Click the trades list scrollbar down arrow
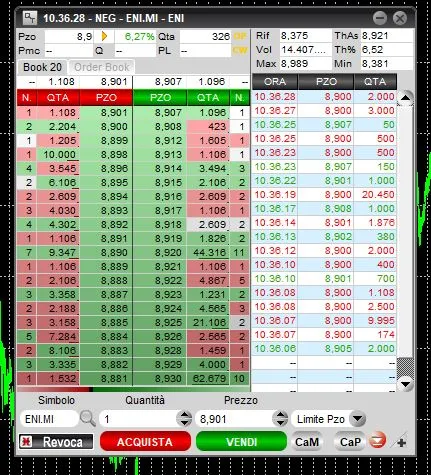Image resolution: width=431 pixels, height=475 pixels. point(406,384)
